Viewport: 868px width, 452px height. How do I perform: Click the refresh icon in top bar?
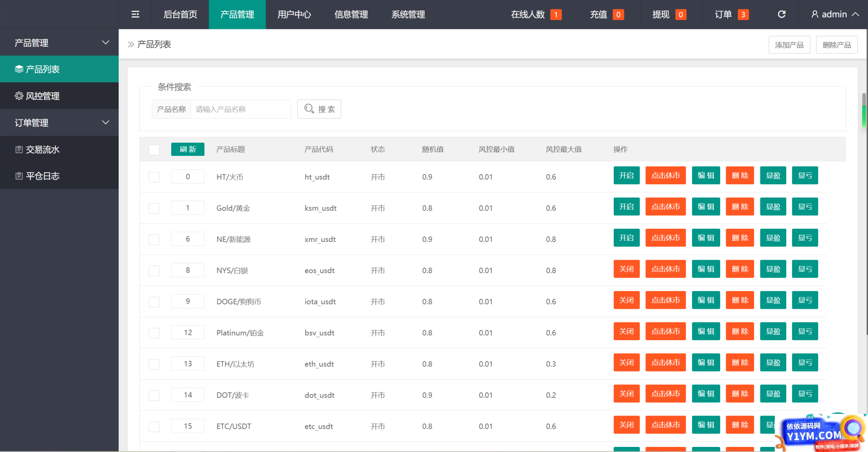tap(782, 14)
